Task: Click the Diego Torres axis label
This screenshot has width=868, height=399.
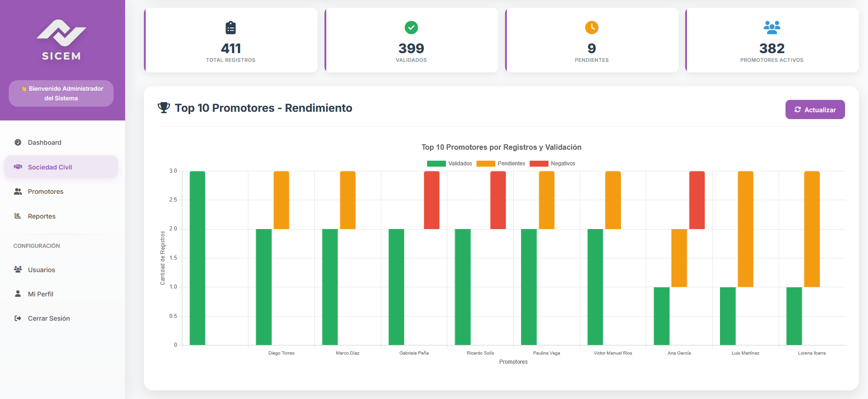Action: (281, 353)
